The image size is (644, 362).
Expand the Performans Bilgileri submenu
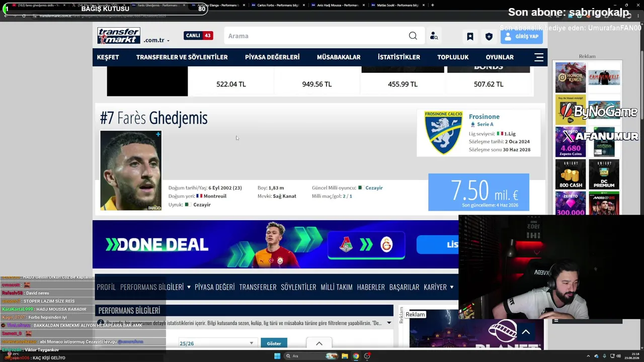(x=189, y=287)
